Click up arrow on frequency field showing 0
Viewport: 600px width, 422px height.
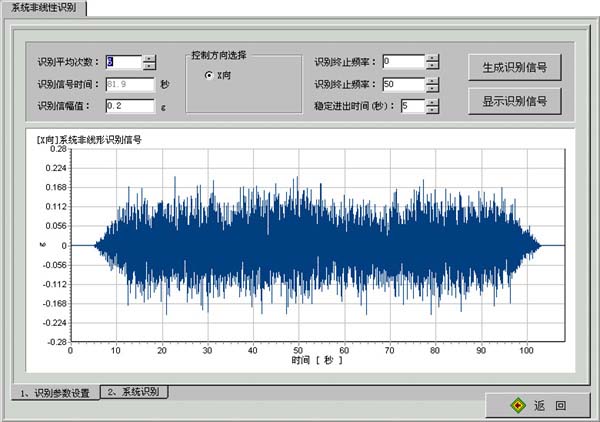pyautogui.click(x=431, y=57)
